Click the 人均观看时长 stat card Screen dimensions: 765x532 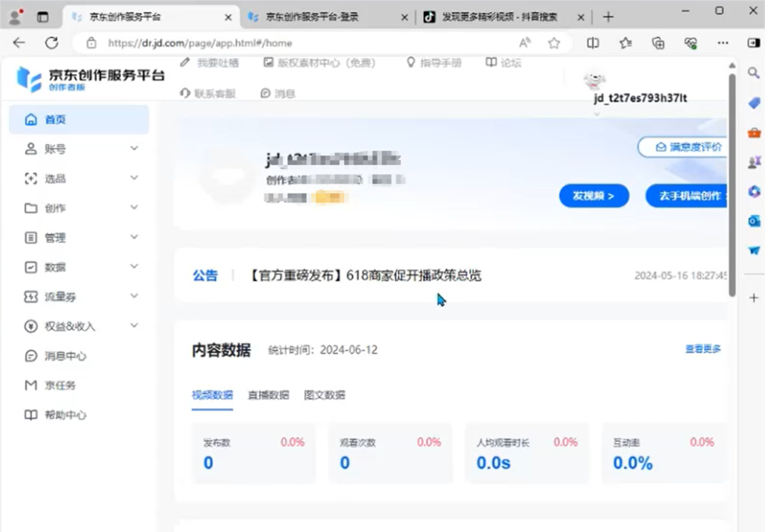[x=527, y=453]
